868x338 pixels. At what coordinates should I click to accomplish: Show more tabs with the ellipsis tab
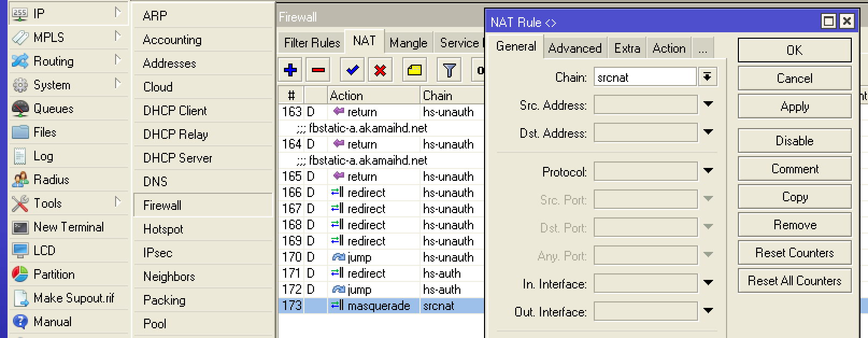(702, 48)
